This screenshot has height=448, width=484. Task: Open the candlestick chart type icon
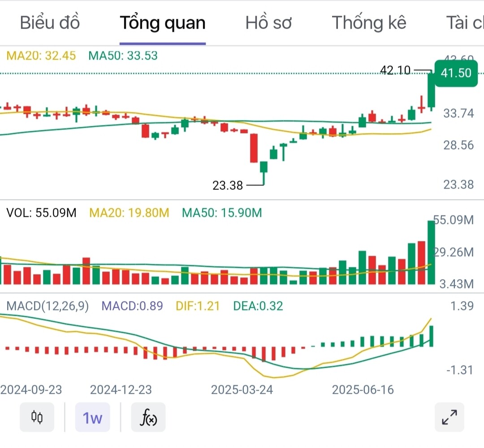click(37, 418)
